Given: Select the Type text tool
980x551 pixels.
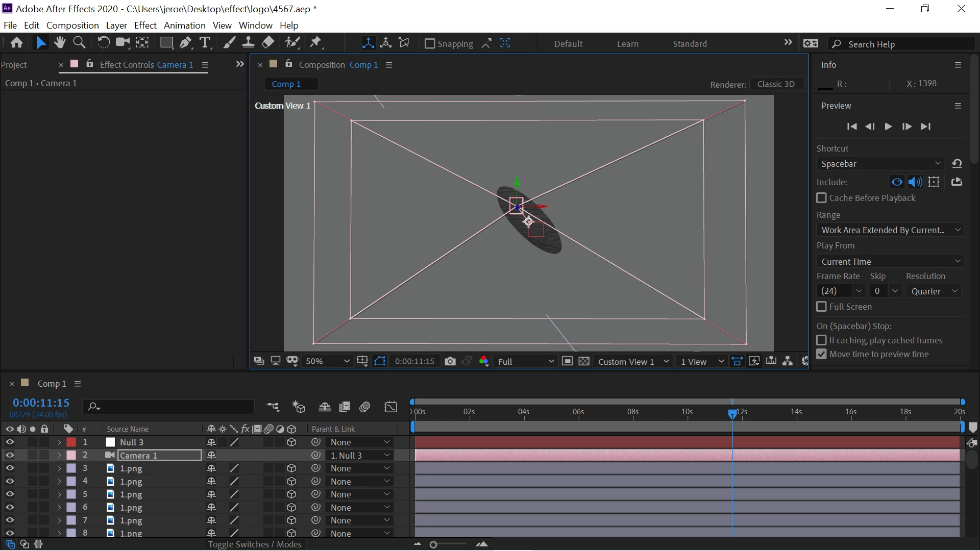Looking at the screenshot, I should click(x=205, y=43).
